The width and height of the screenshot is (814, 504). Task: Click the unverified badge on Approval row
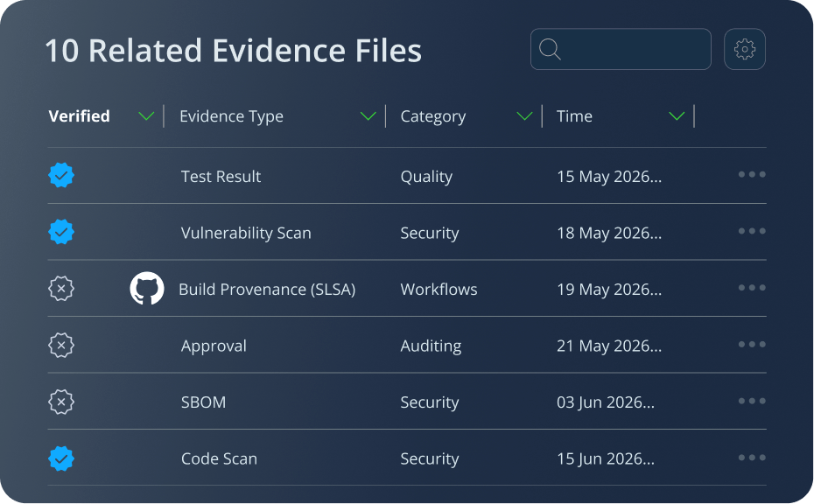tap(61, 345)
